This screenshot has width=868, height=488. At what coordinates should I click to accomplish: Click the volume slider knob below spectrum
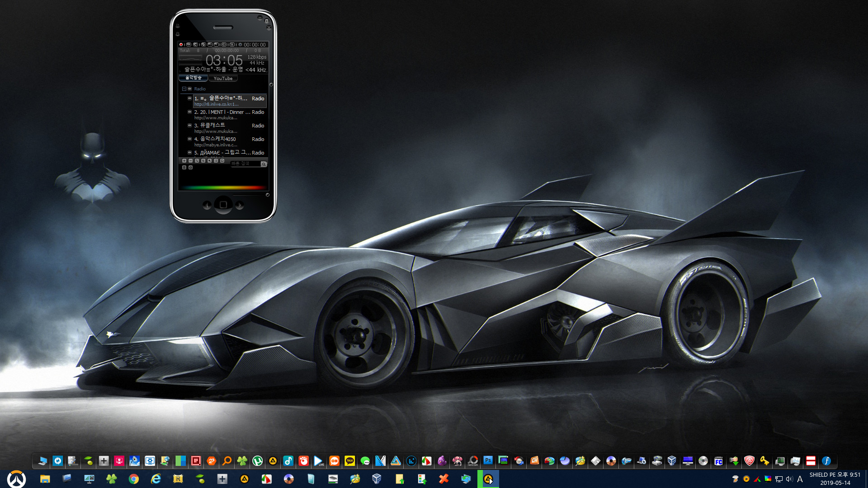(x=268, y=195)
